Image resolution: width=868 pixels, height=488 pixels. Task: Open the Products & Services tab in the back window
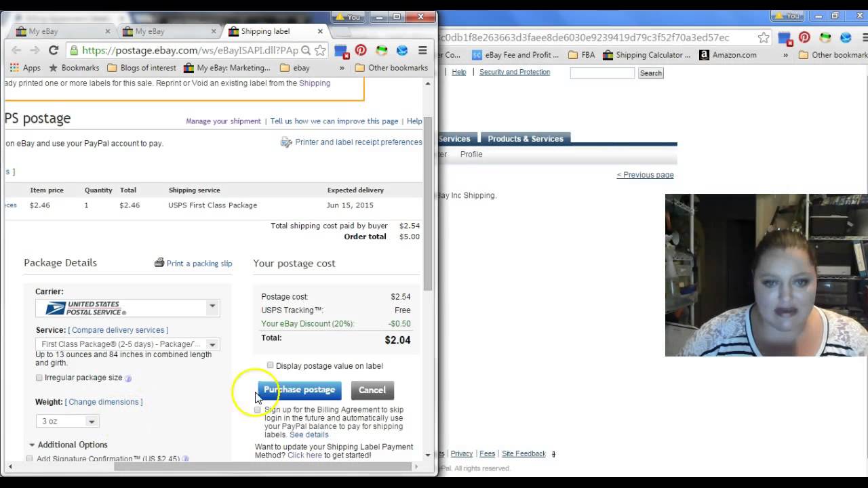[x=526, y=138]
